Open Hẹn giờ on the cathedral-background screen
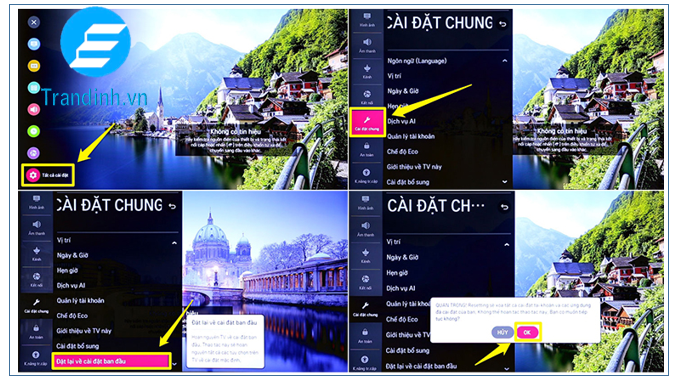 (67, 270)
